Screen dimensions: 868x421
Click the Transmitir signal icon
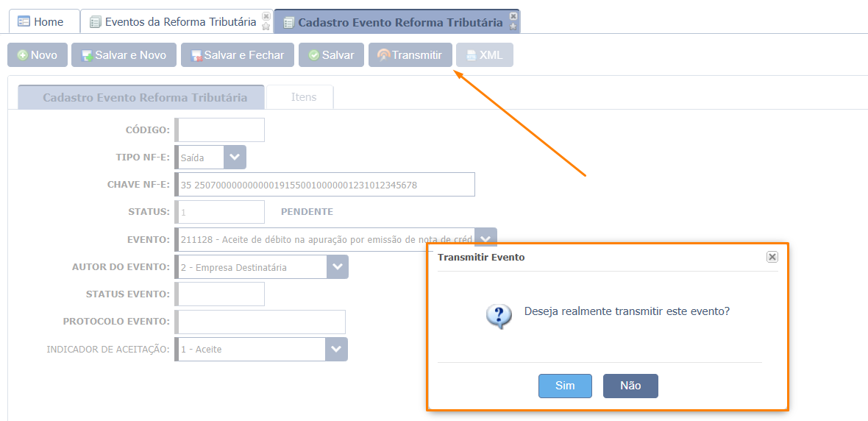384,55
